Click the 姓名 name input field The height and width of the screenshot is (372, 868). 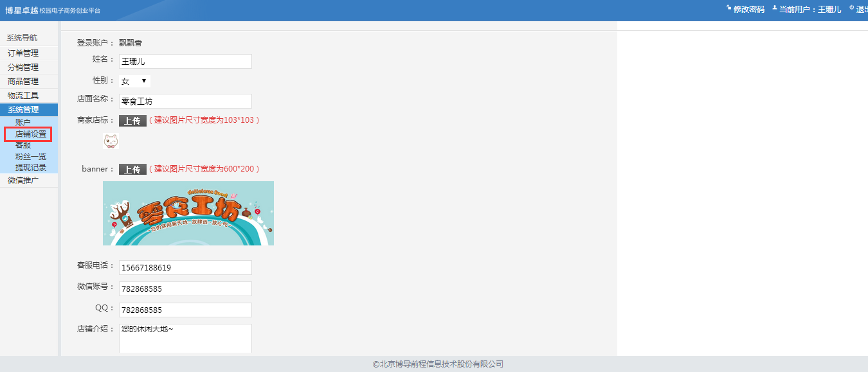tap(185, 62)
